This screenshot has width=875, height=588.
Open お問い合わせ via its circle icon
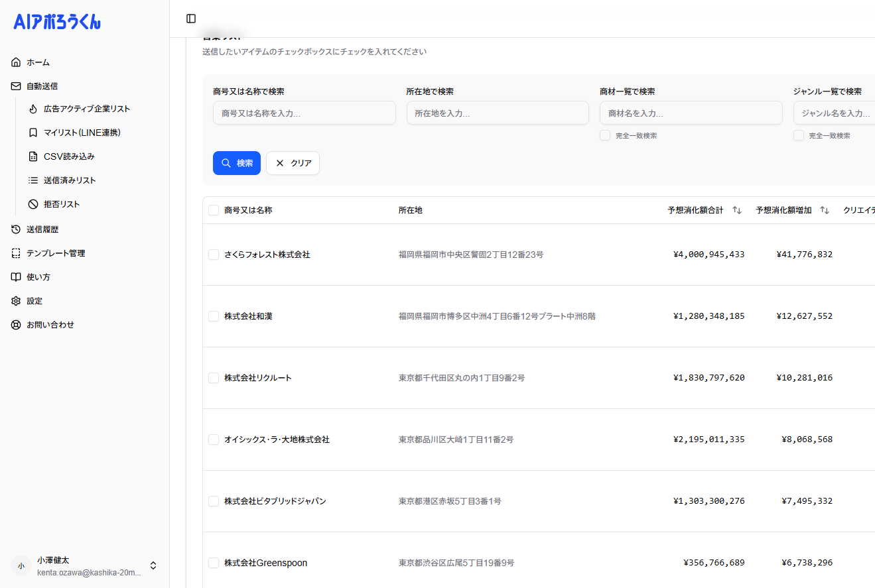pos(15,324)
